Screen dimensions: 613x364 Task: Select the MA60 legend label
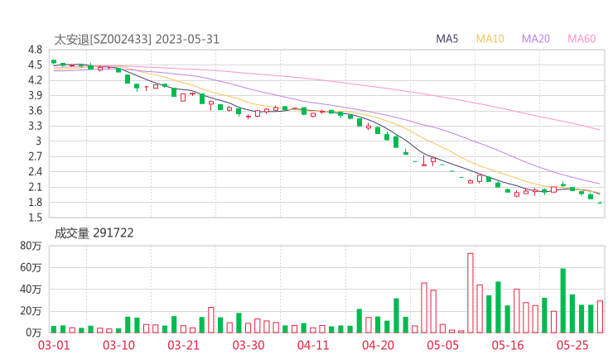tap(582, 39)
